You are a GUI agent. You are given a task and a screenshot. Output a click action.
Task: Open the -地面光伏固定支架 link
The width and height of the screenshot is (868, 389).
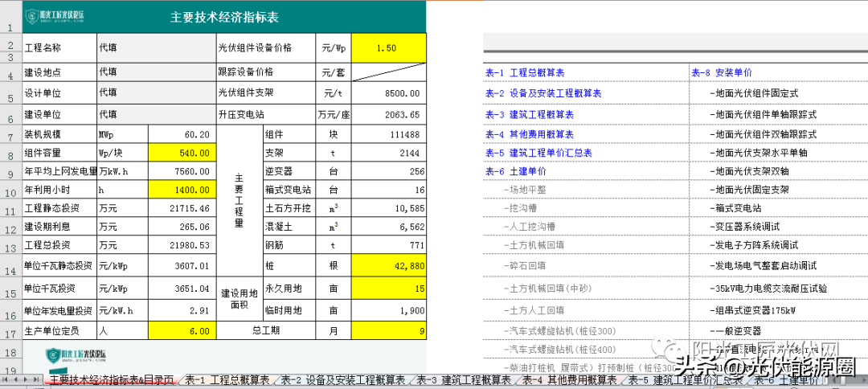[x=749, y=190]
